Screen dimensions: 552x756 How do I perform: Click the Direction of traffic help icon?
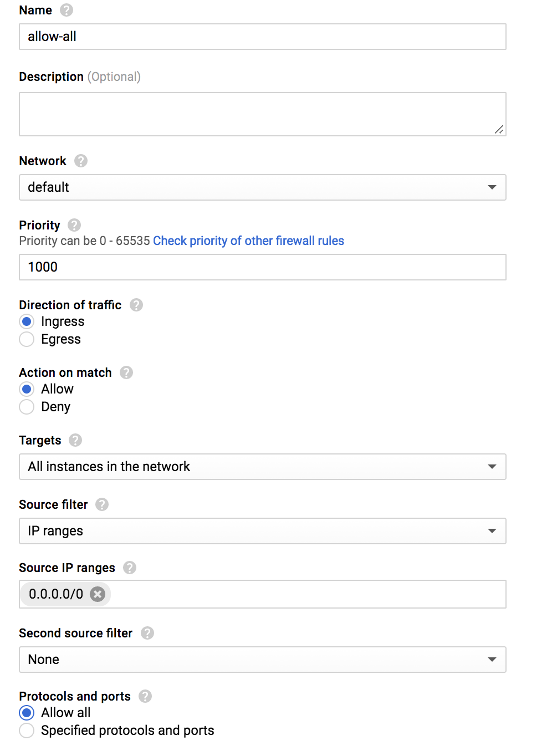136,305
